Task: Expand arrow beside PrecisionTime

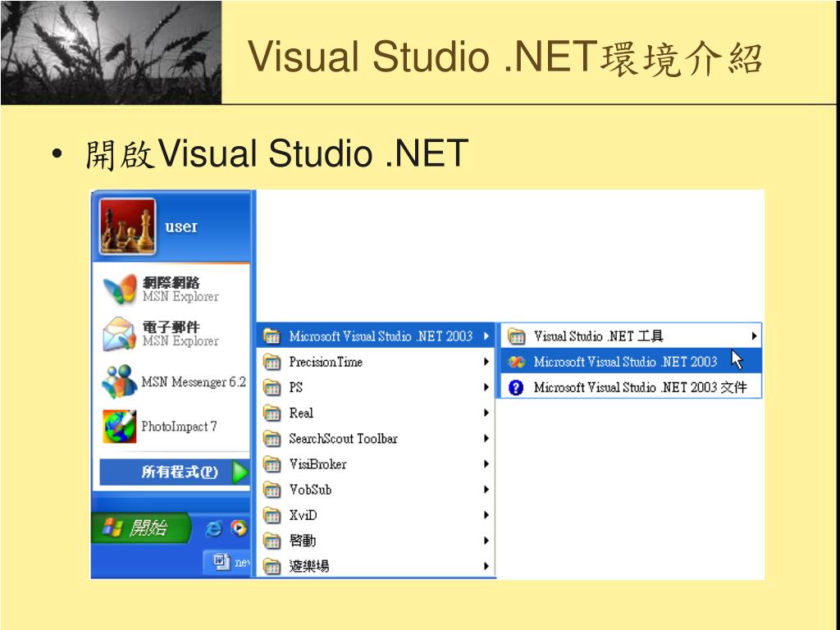Action: click(486, 362)
